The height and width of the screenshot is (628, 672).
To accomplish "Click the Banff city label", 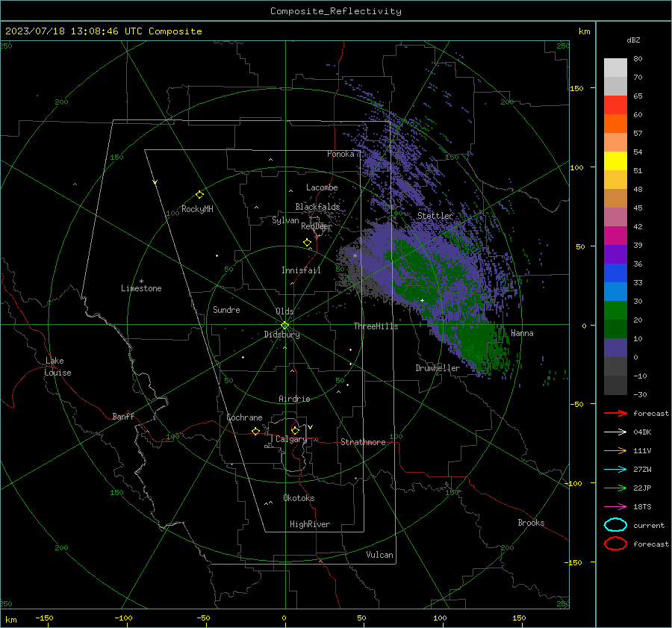I will (x=123, y=416).
